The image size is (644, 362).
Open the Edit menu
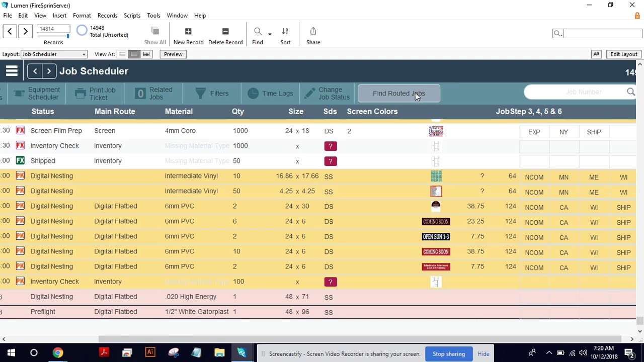[23, 16]
